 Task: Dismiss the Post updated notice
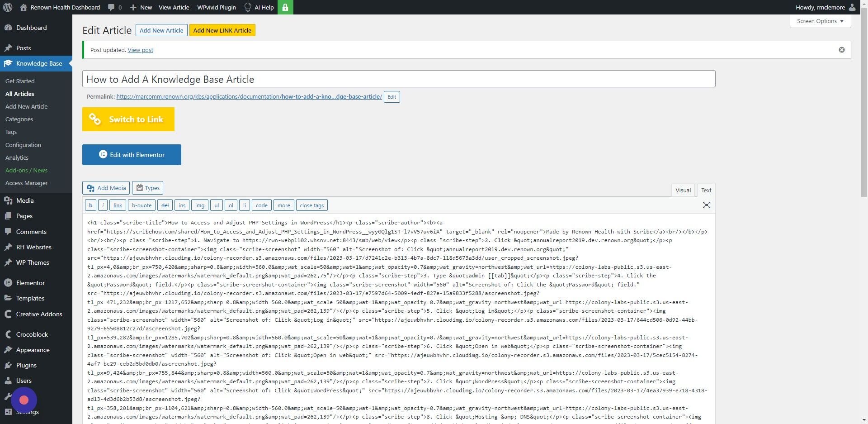click(x=842, y=50)
